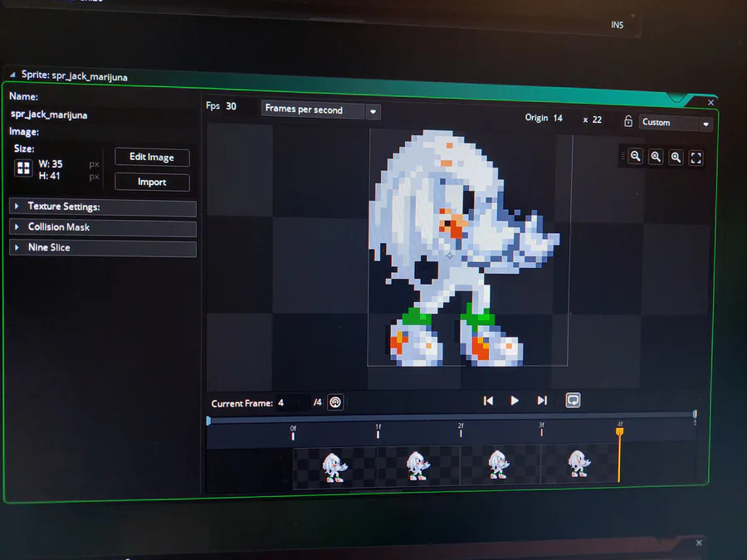Image resolution: width=747 pixels, height=560 pixels.
Task: Select the 0f frame marker on timeline
Action: [x=293, y=433]
